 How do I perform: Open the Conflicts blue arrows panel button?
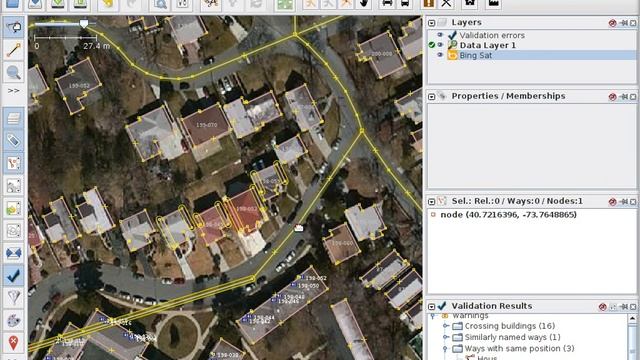coord(13,253)
